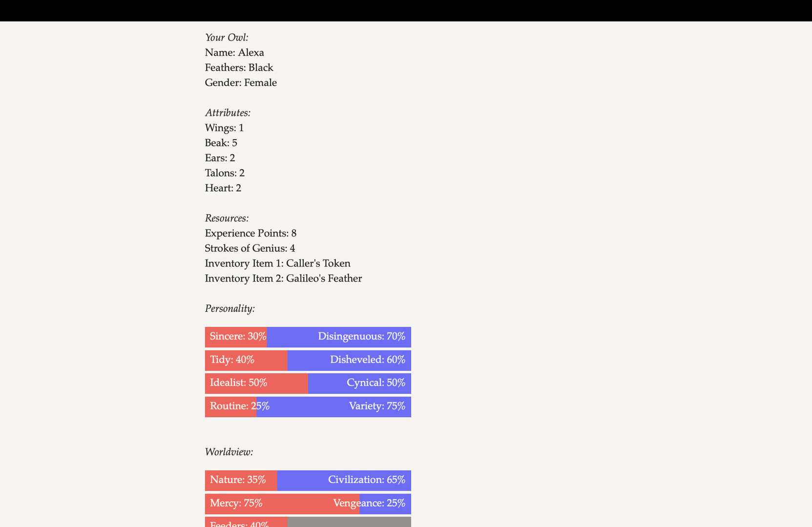Click the Galileo's Feather inventory item
The image size is (812, 527).
[283, 279]
